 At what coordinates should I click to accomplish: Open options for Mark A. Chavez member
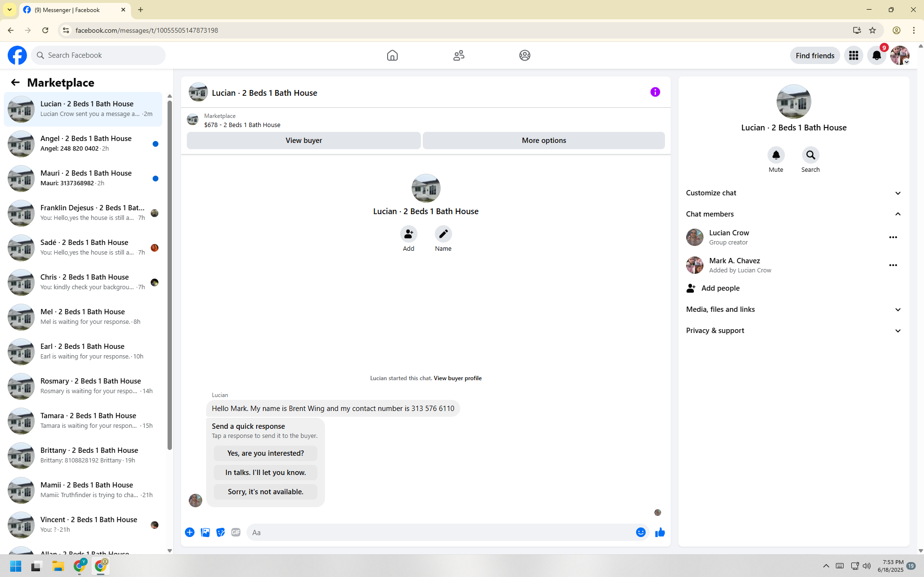(893, 265)
